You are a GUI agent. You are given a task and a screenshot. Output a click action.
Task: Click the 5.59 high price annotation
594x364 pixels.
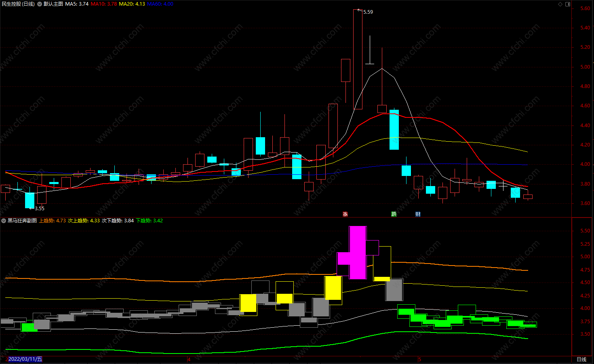[368, 12]
